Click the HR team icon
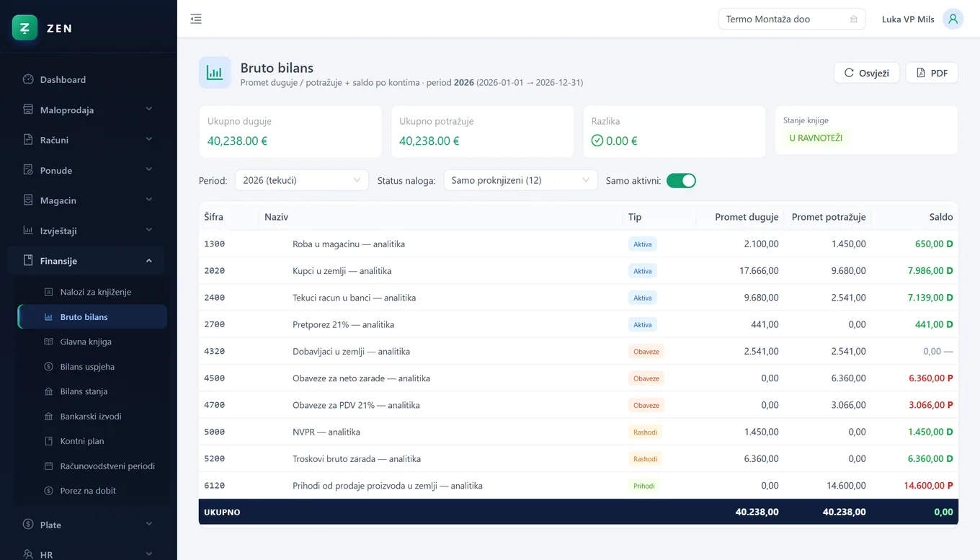Viewport: 980px width, 560px height. click(28, 554)
